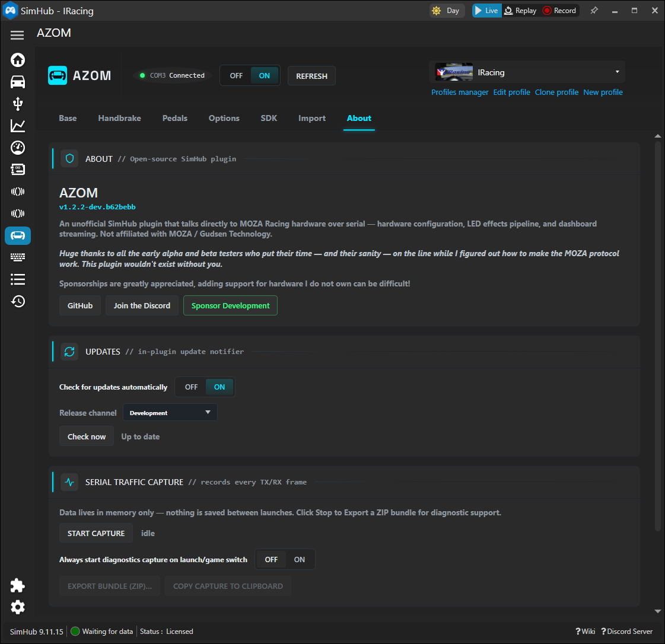Open the New profile link
665x644 pixels.
603,92
